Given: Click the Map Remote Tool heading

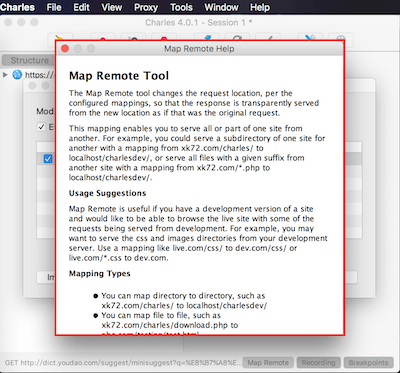Looking at the screenshot, I should pos(119,76).
